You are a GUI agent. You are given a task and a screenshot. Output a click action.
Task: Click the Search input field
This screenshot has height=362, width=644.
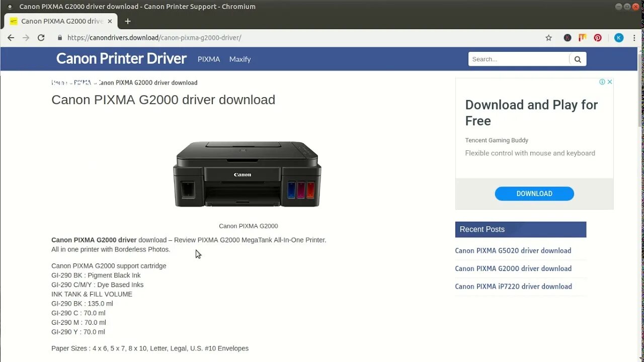pos(519,59)
